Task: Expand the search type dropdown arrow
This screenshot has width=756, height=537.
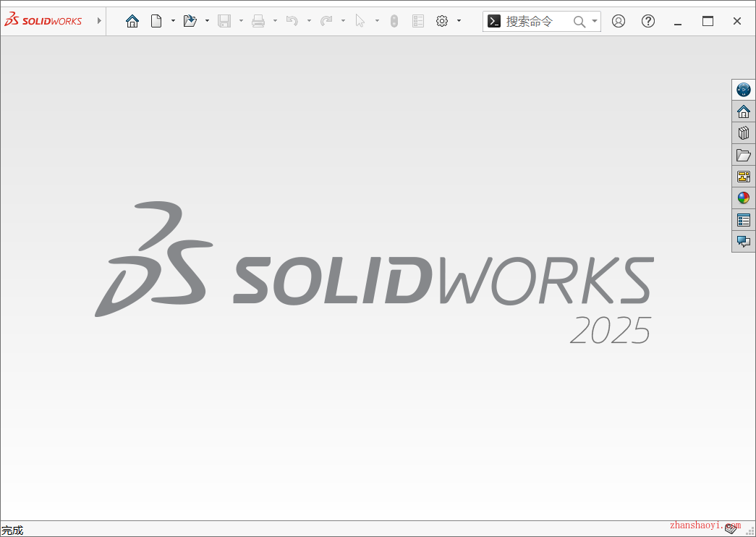Action: tap(595, 21)
